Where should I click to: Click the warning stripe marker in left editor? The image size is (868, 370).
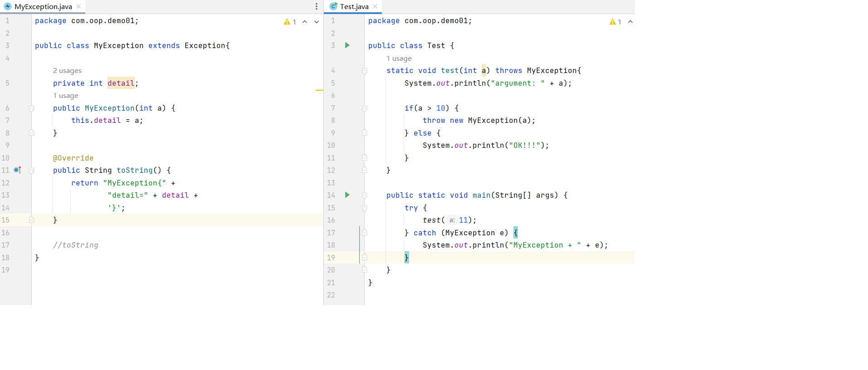coord(319,90)
